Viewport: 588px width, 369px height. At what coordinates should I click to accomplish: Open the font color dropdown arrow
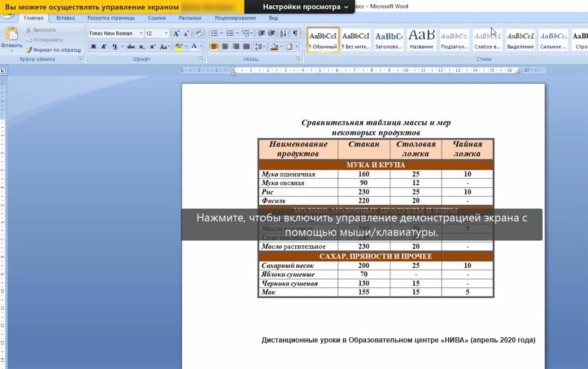coord(201,46)
